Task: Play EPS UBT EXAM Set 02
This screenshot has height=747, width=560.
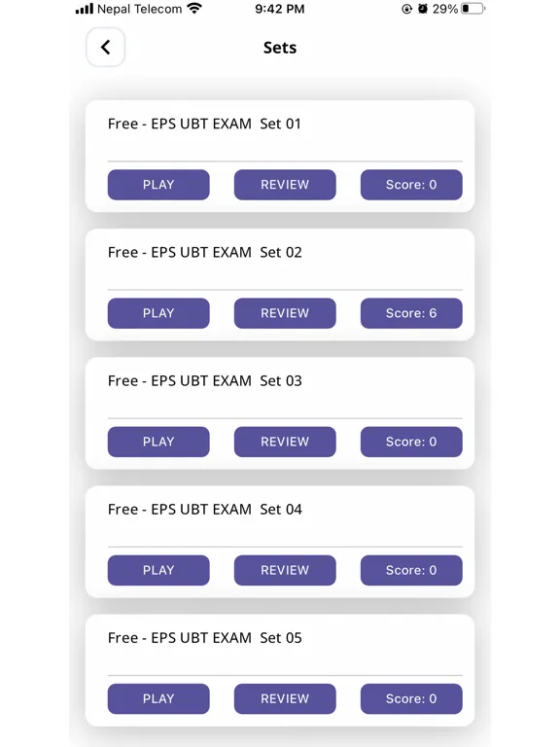Action: 158,313
